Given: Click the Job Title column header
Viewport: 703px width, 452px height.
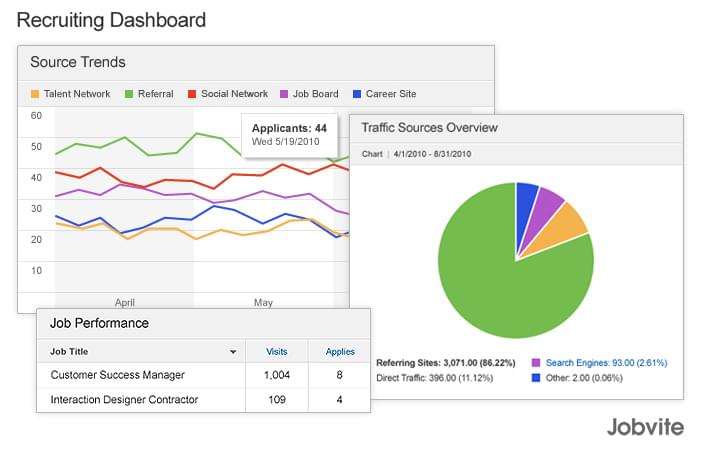Looking at the screenshot, I should [69, 352].
